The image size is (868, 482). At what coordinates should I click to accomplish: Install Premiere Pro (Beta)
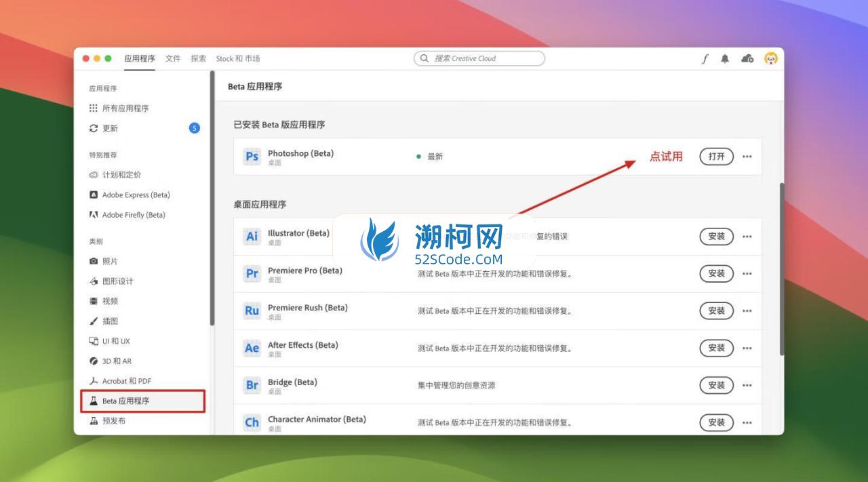point(717,274)
